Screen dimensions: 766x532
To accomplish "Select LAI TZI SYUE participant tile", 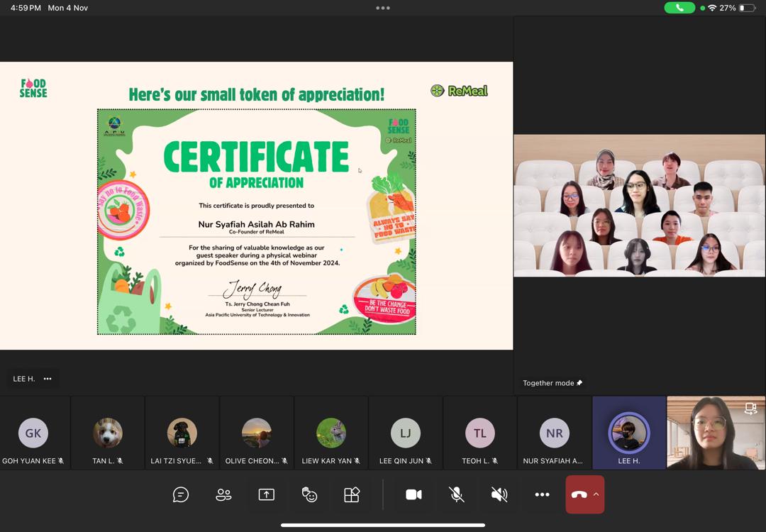I will (182, 433).
